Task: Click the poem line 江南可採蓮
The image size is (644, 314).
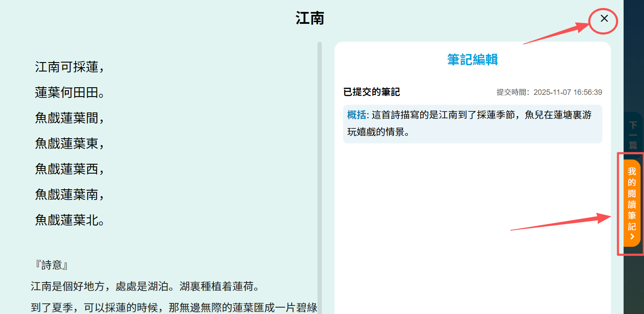Action: click(x=69, y=67)
